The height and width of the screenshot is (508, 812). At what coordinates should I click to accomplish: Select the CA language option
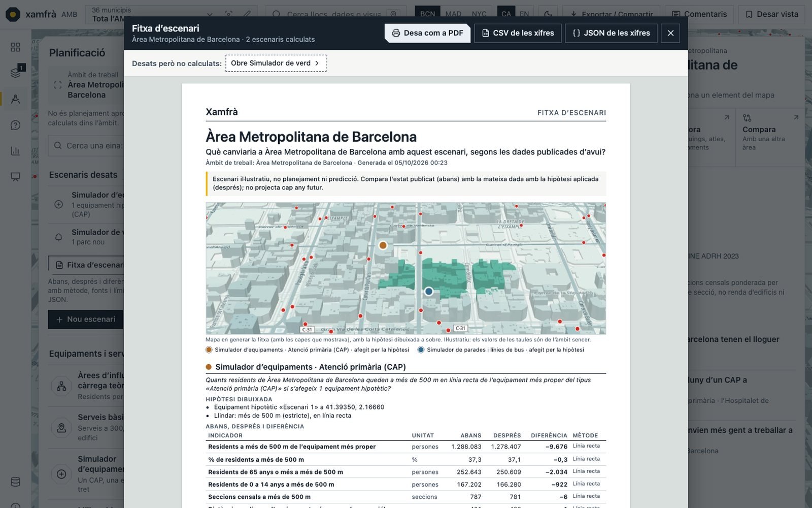(x=506, y=14)
